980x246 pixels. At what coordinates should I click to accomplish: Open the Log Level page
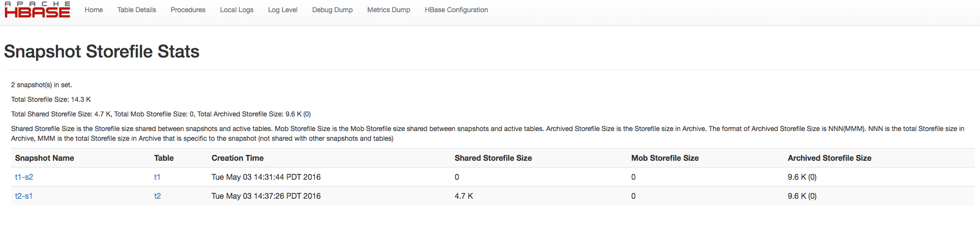pyautogui.click(x=283, y=10)
